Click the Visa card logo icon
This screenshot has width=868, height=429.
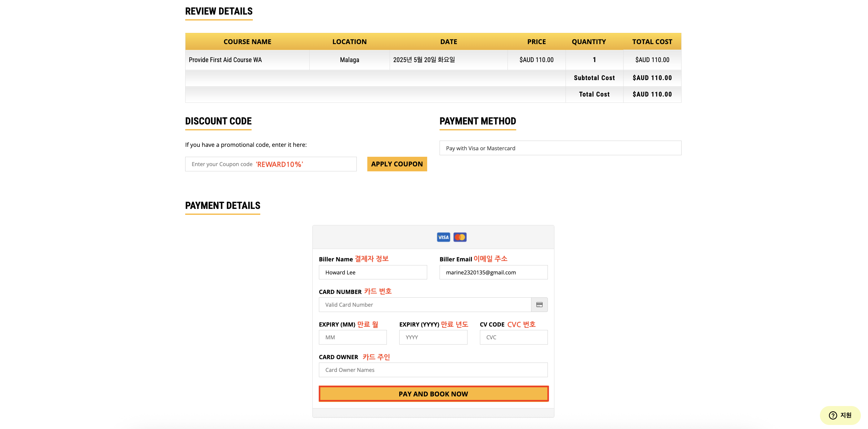[x=443, y=237]
